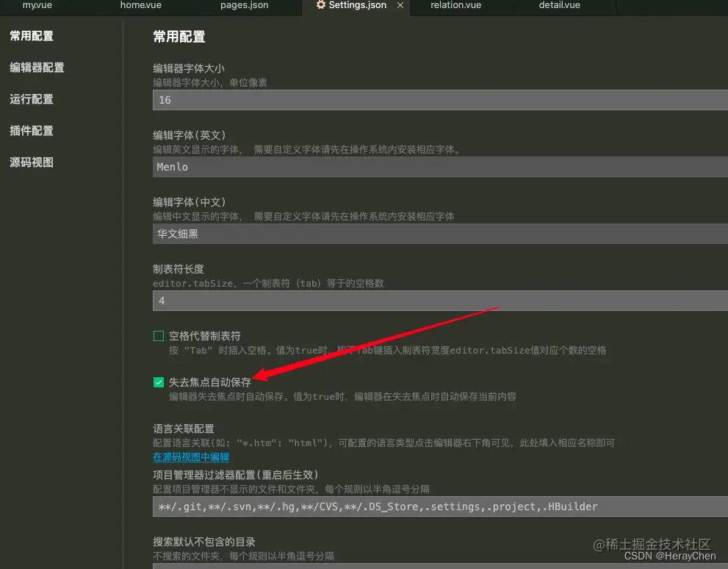Select the detail.vue tab
The height and width of the screenshot is (569, 728).
[559, 6]
